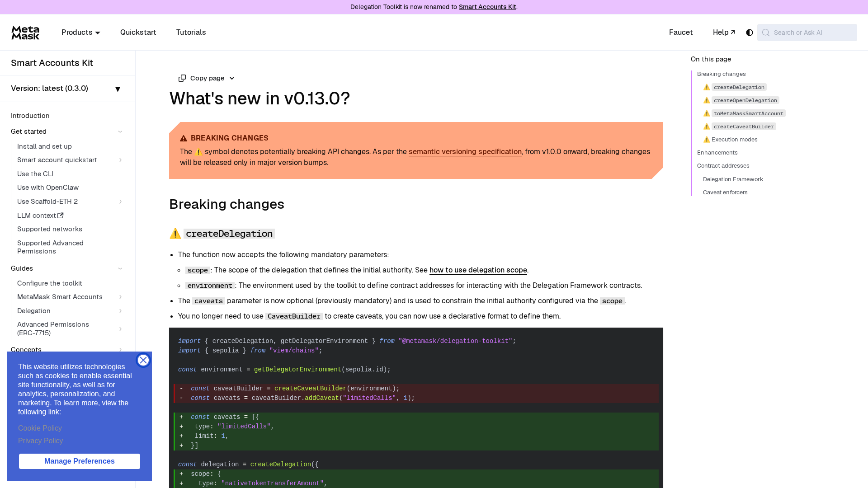Open the Products dropdown menu
The height and width of the screenshot is (488, 868).
(x=81, y=32)
